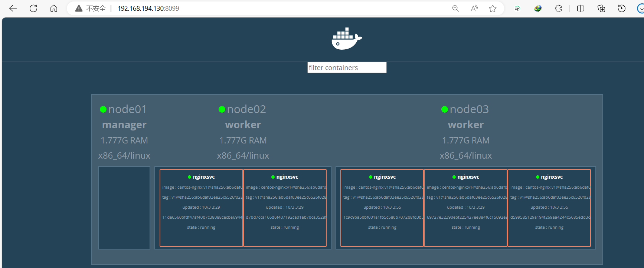Click nginxsvc title of container 69727e32

pos(468,177)
